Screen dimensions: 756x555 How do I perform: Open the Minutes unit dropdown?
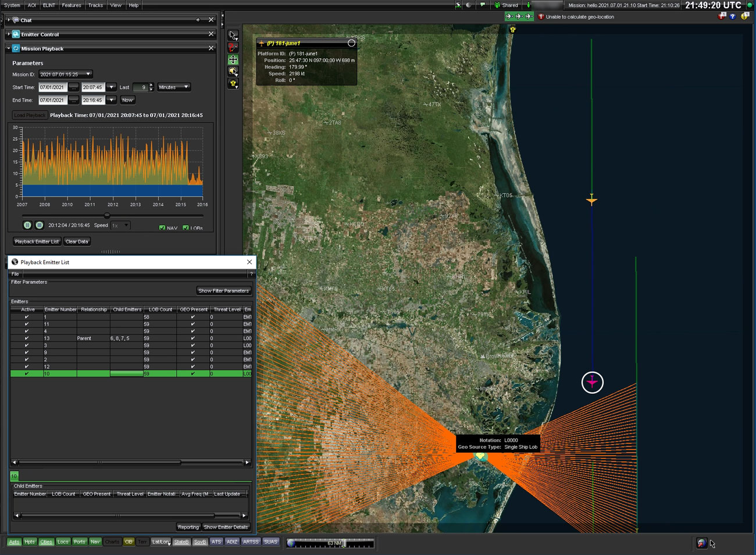(174, 87)
